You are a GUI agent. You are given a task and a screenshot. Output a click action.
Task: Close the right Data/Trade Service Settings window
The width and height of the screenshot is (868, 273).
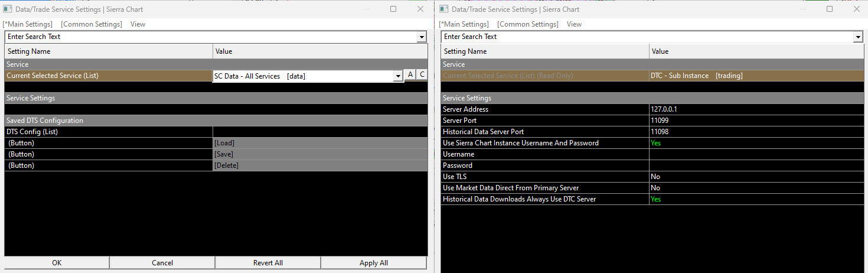[857, 9]
